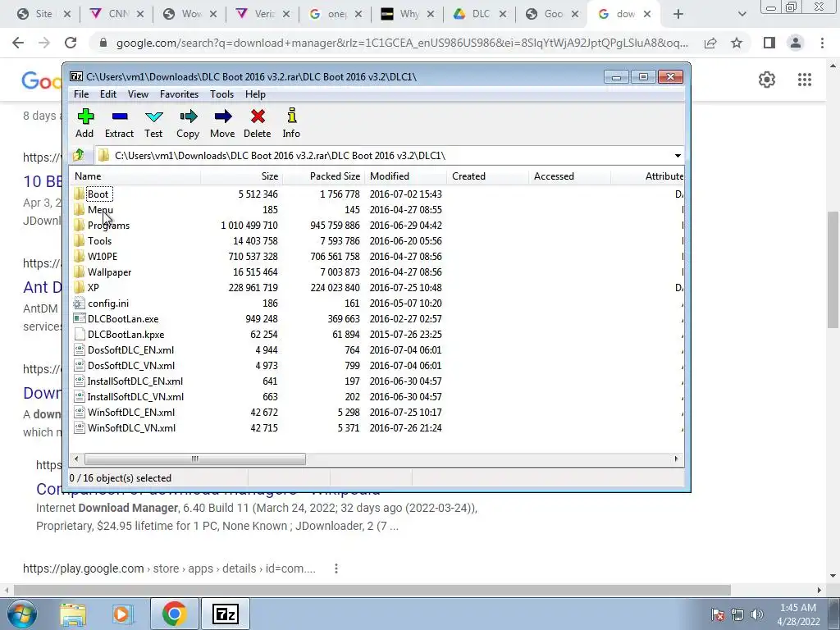
Task: Select WinSoftDLC_EN.xml file name
Action: pos(131,412)
